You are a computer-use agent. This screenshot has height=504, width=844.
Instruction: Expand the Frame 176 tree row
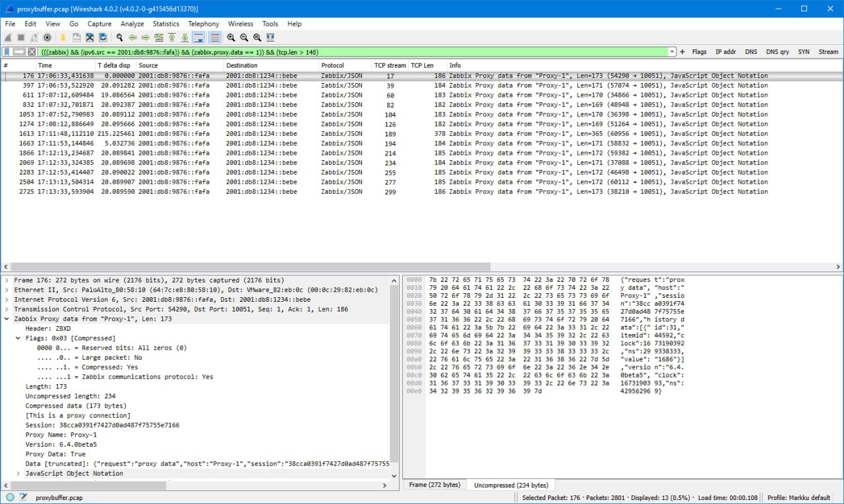(x=7, y=280)
